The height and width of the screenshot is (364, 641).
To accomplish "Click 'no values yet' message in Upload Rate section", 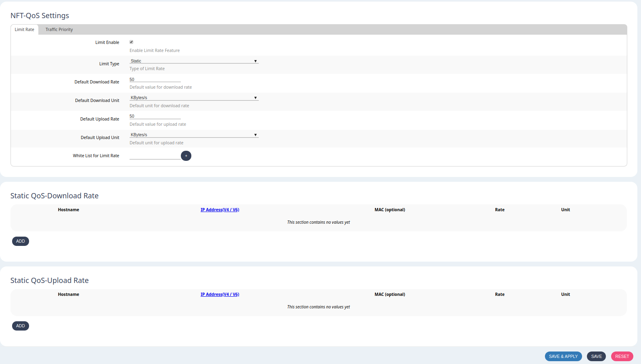I will tap(318, 307).
